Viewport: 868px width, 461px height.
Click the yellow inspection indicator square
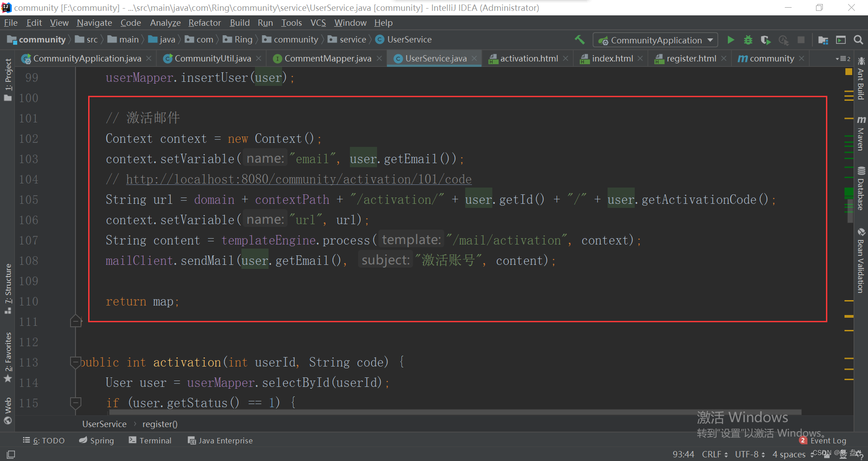pyautogui.click(x=849, y=71)
